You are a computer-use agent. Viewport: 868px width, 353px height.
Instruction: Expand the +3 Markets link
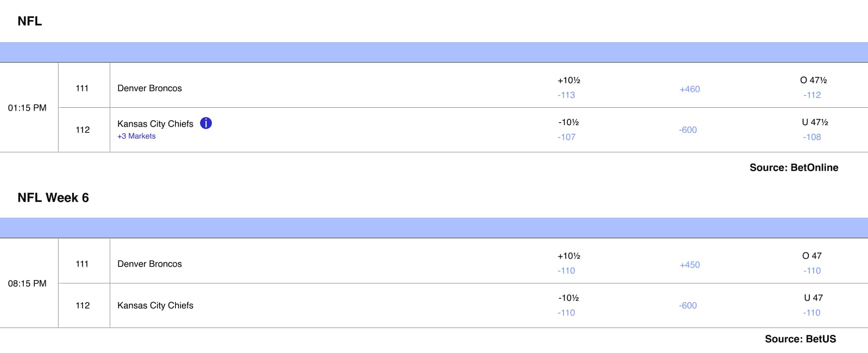point(136,136)
